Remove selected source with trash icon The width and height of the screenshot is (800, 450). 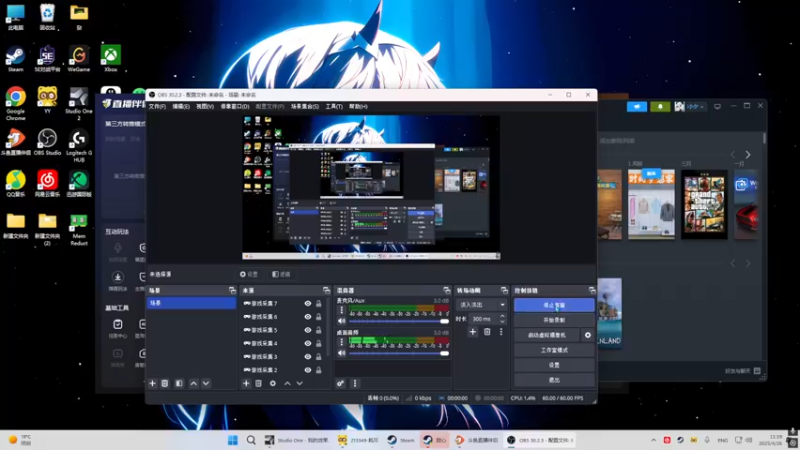click(258, 383)
